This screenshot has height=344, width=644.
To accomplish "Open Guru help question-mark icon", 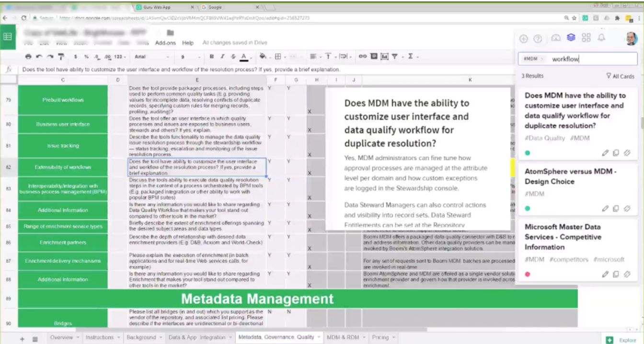I will pyautogui.click(x=538, y=38).
